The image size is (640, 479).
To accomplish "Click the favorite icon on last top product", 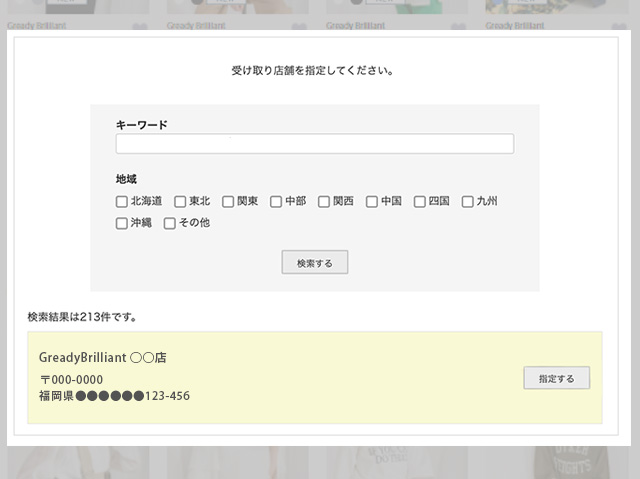I will 616,27.
